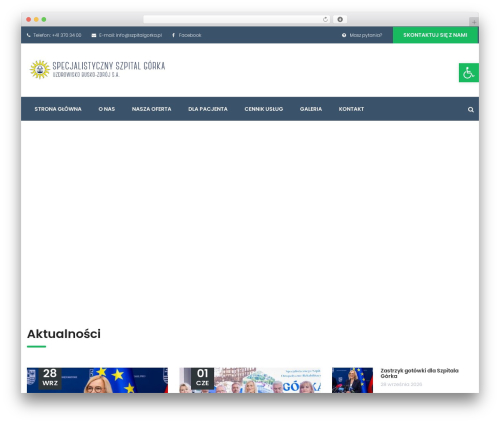
Task: Click the E-mail address link
Action: pyautogui.click(x=130, y=35)
